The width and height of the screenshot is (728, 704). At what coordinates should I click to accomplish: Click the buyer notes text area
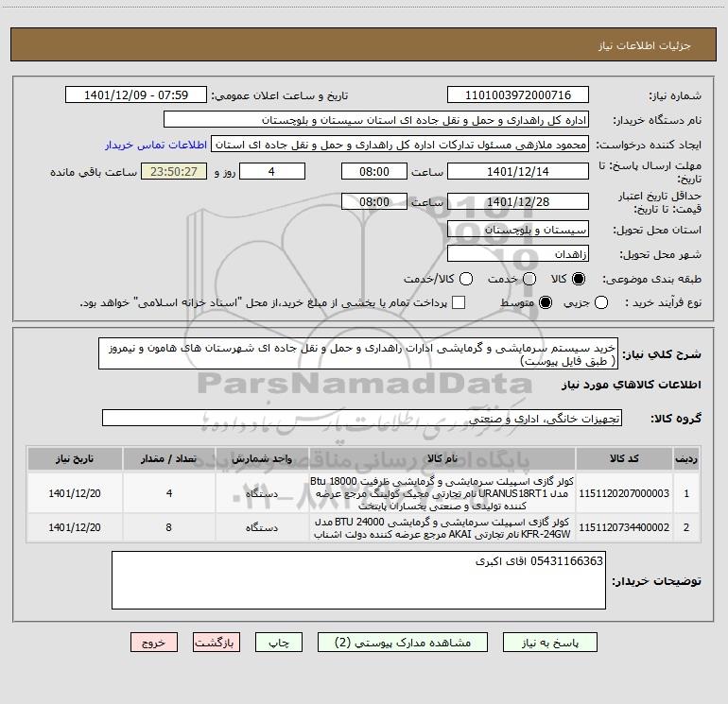pyautogui.click(x=358, y=580)
